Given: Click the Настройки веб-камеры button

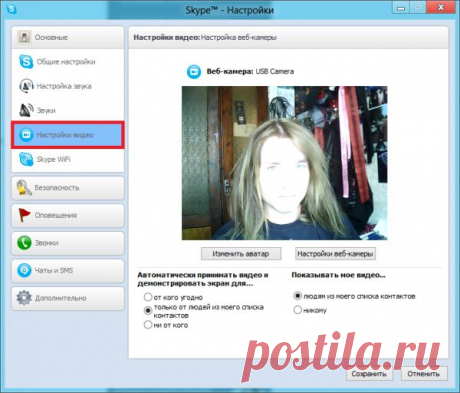Looking at the screenshot, I should tap(335, 254).
